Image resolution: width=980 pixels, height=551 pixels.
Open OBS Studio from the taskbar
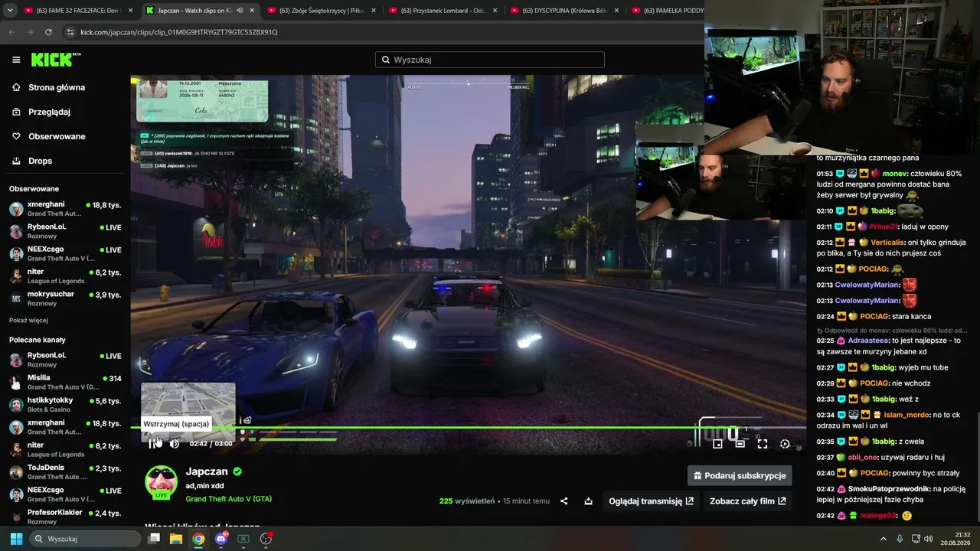pos(266,539)
